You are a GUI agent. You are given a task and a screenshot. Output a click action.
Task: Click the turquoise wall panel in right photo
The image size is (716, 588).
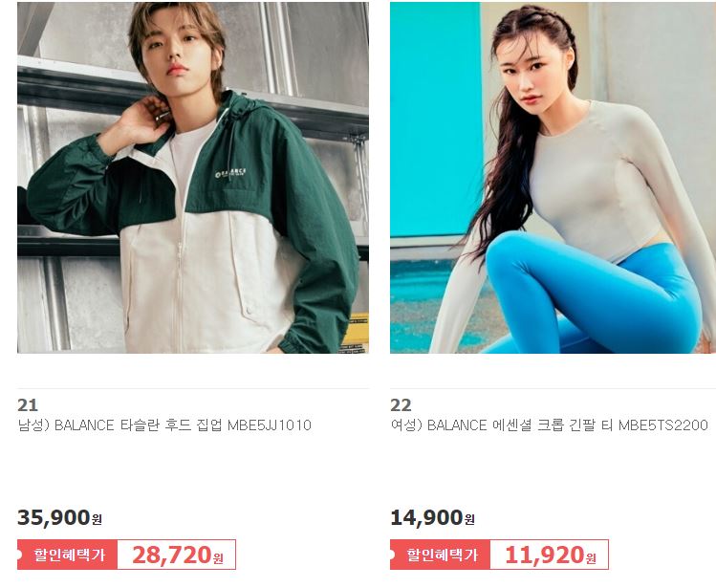click(436, 119)
